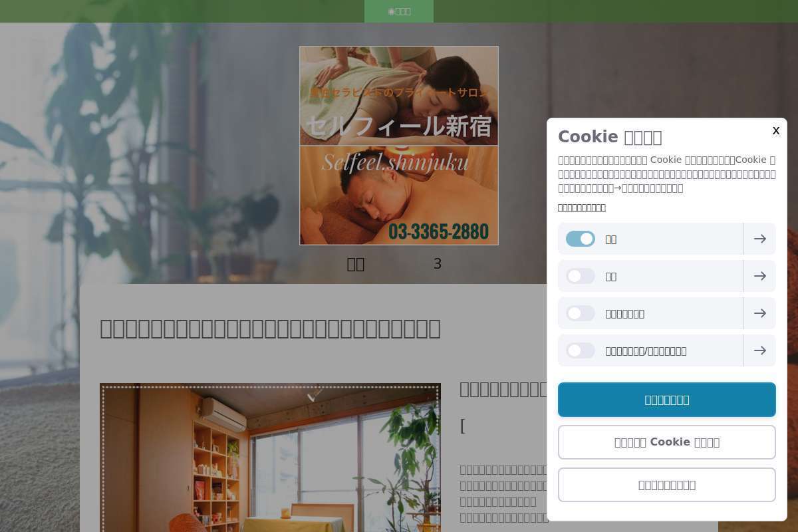Close the Cookie dialog with the x

click(x=775, y=131)
